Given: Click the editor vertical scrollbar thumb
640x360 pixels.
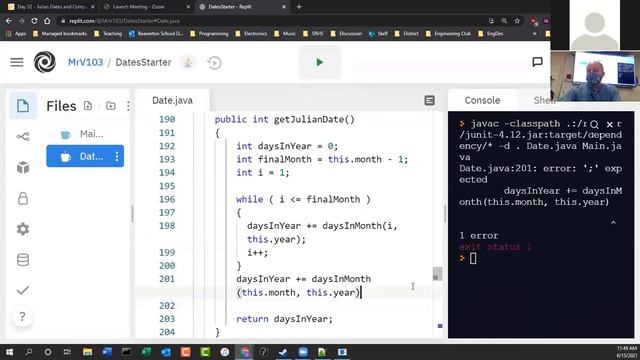Looking at the screenshot, I should click(437, 273).
